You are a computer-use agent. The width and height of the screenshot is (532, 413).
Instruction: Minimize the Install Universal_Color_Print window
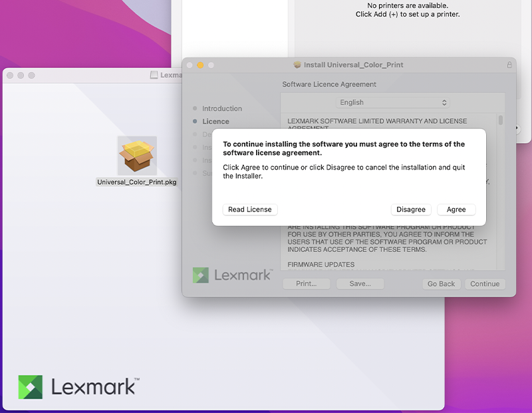[x=200, y=65]
